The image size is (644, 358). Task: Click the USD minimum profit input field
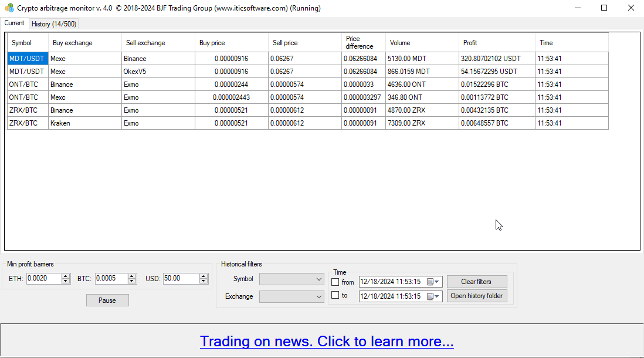(179, 279)
